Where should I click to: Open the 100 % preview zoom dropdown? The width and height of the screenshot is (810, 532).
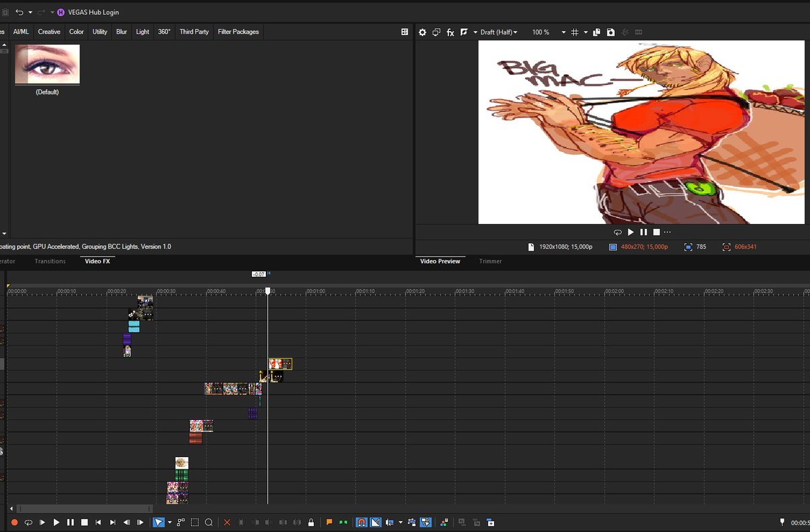(x=549, y=32)
